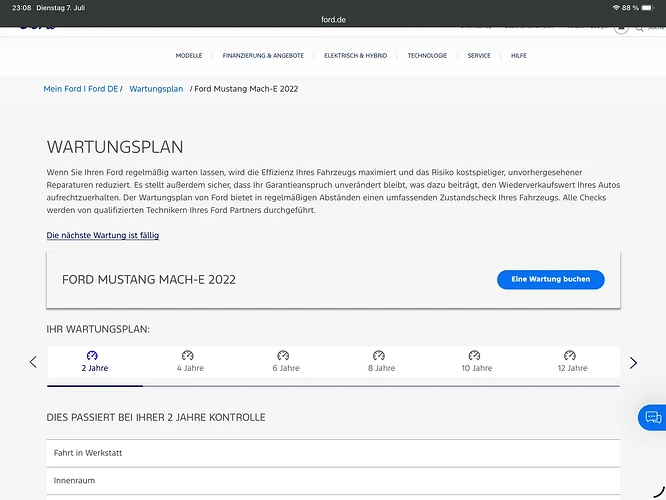Show next maintenance intervals with right arrow
The height and width of the screenshot is (500, 666).
click(x=633, y=362)
